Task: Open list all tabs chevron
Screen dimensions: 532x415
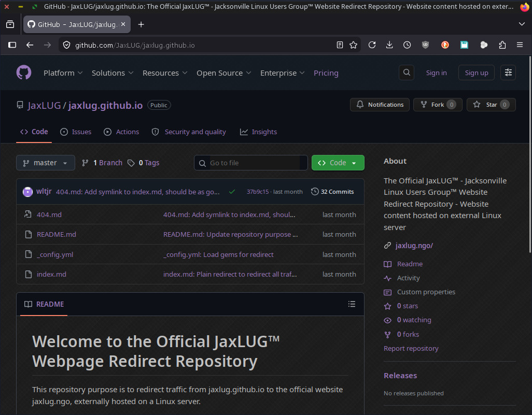Action: [x=522, y=24]
